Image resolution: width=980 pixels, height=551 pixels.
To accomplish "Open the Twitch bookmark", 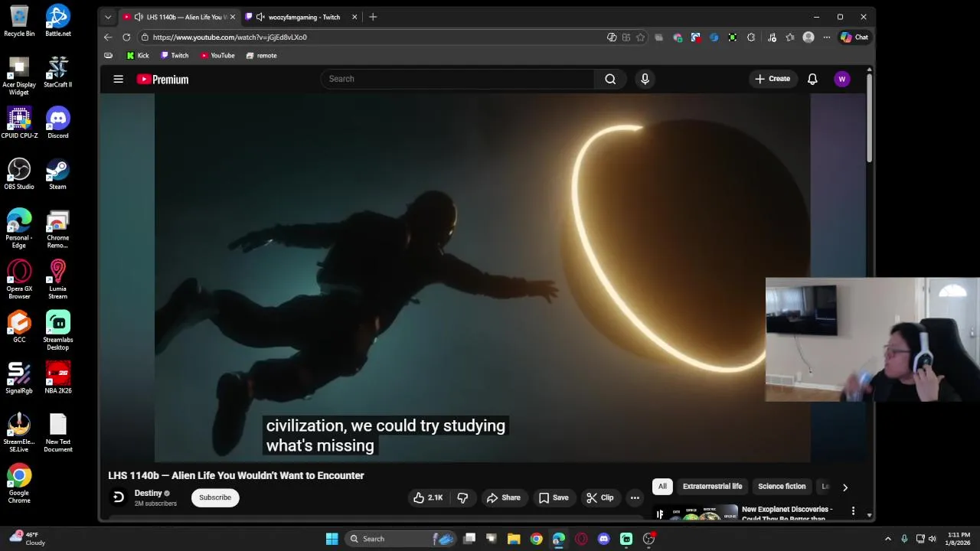I will (175, 55).
